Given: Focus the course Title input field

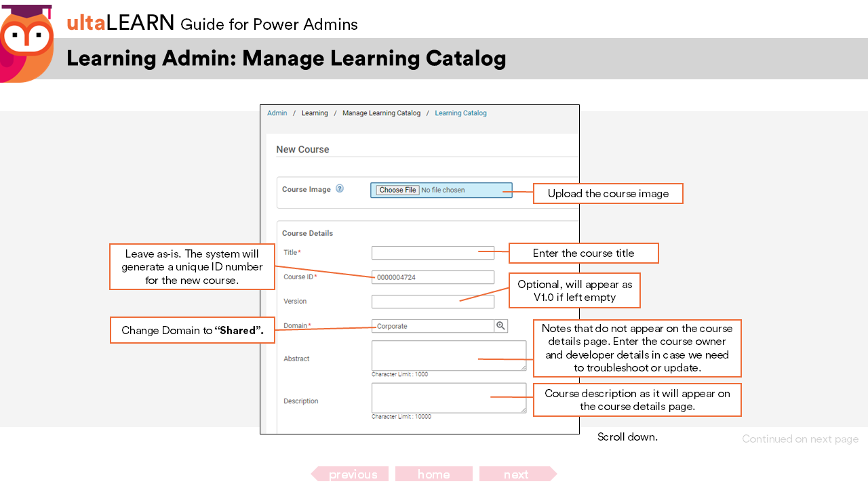Looking at the screenshot, I should click(433, 253).
